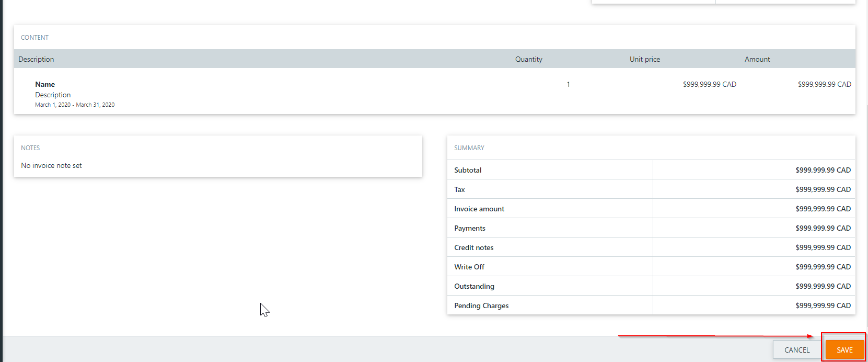The height and width of the screenshot is (362, 868).
Task: Select the quantity value 1
Action: point(568,84)
